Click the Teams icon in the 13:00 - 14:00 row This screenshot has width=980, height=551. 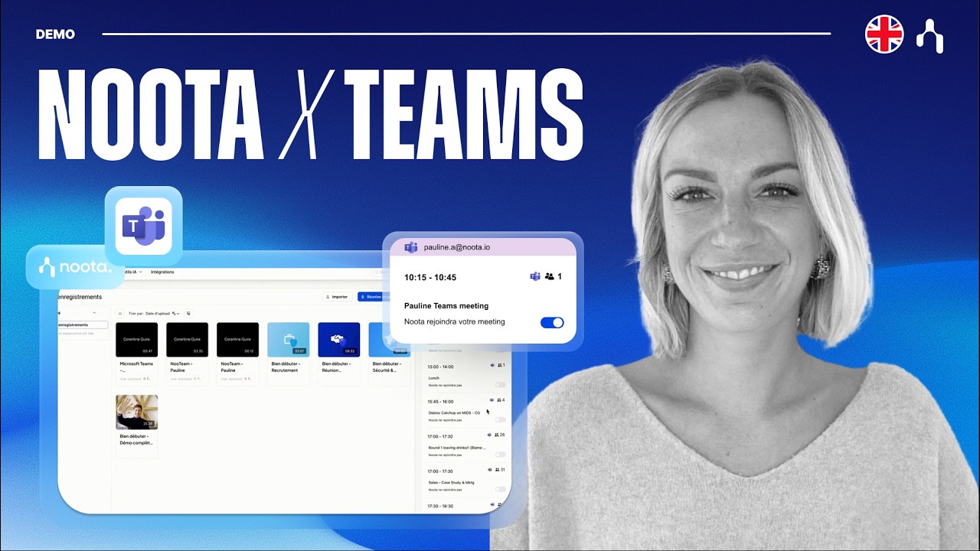pyautogui.click(x=491, y=365)
